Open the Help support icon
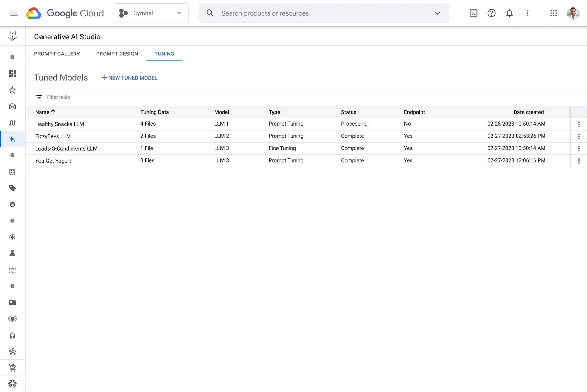 pyautogui.click(x=491, y=13)
